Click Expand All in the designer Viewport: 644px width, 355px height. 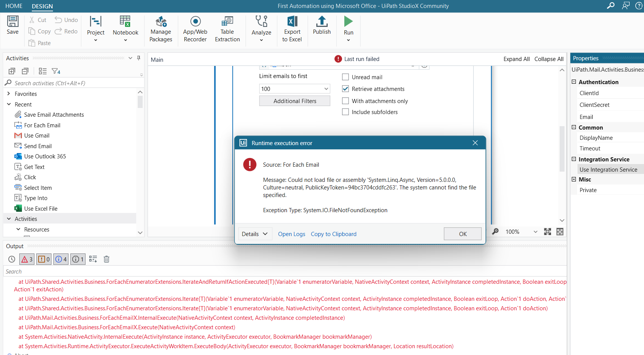(516, 59)
